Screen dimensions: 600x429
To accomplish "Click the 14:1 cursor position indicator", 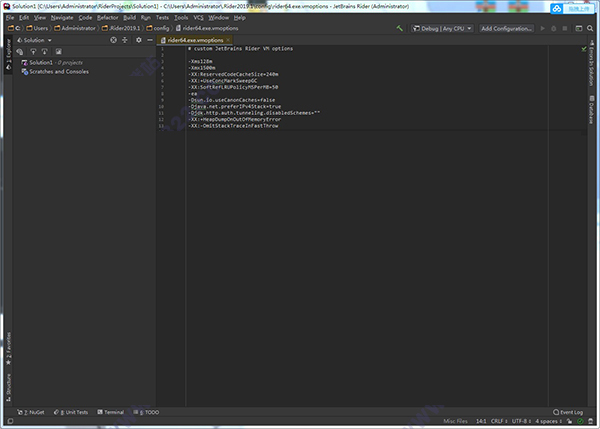I will [481, 421].
